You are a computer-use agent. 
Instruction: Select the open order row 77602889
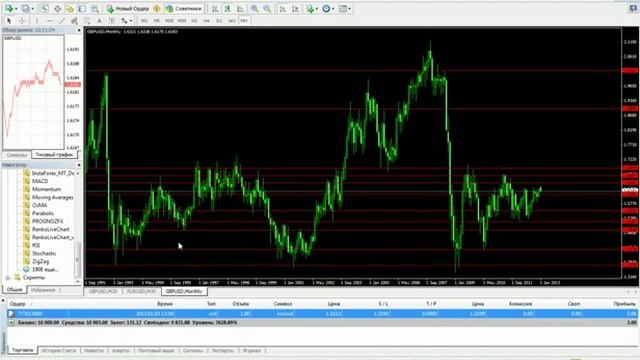pyautogui.click(x=322, y=313)
